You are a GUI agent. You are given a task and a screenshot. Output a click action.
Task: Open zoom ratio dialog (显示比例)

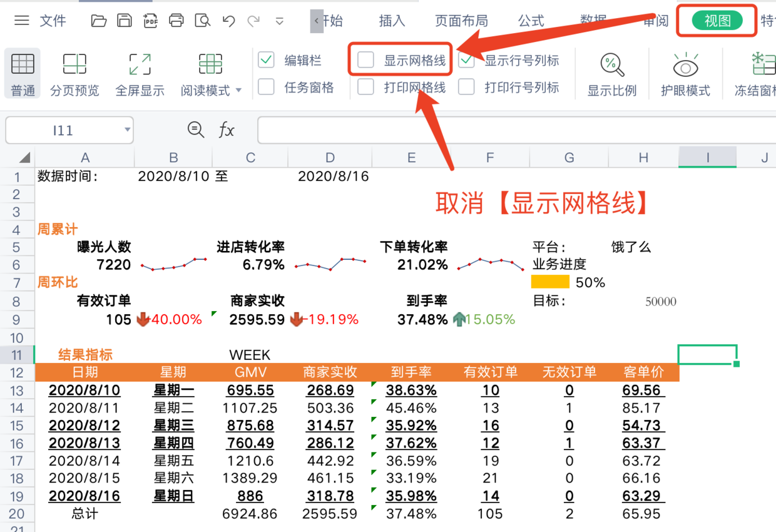coord(611,74)
